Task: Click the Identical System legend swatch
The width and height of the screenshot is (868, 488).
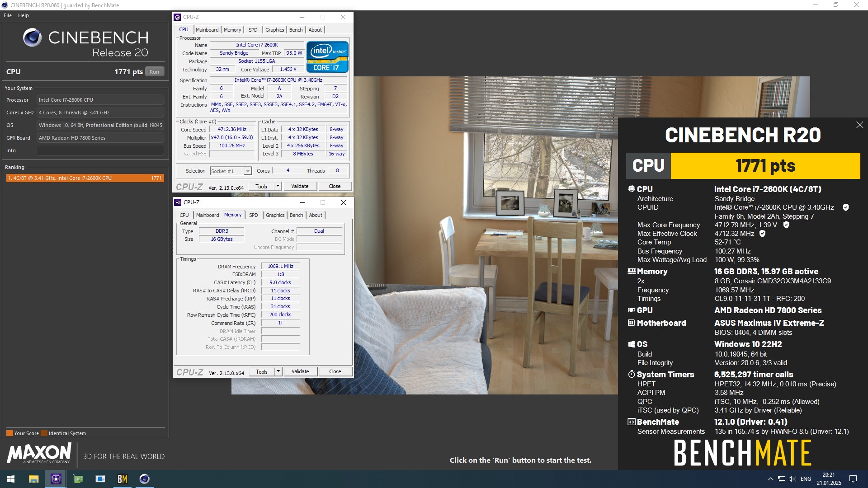Action: [44, 433]
